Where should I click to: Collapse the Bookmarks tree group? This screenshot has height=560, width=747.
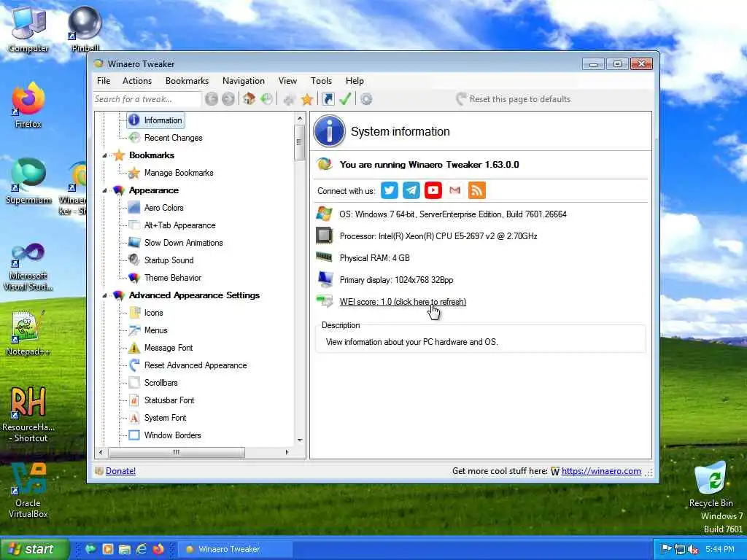pos(105,156)
